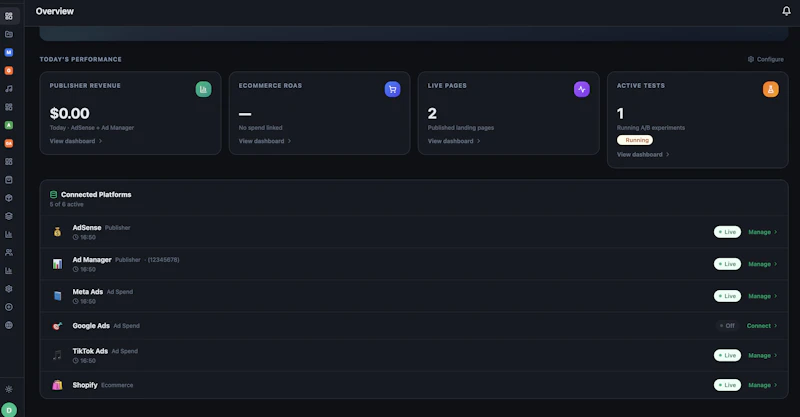This screenshot has height=417, width=800.
Task: Click the Shopify Live status pill
Action: [727, 385]
